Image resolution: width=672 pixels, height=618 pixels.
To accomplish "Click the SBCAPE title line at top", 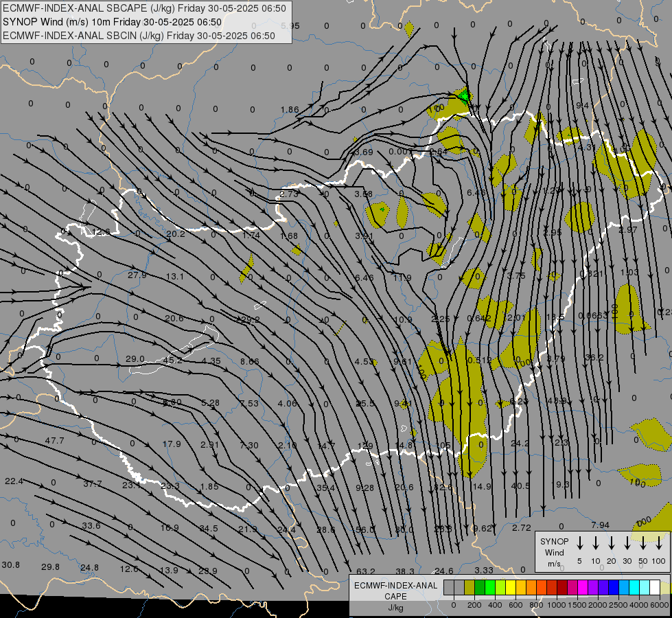I will pos(144,8).
